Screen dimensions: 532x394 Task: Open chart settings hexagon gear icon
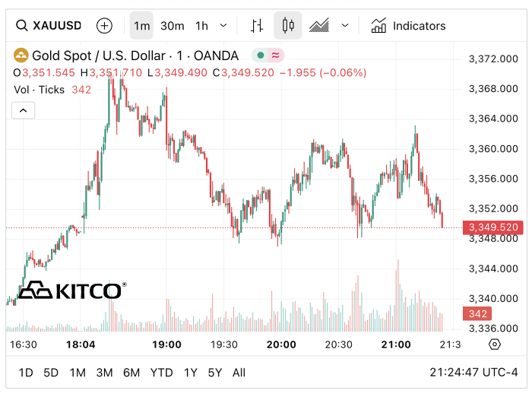[495, 345]
